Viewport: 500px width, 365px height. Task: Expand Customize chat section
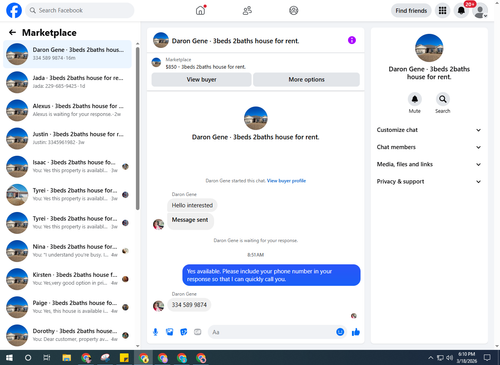429,130
